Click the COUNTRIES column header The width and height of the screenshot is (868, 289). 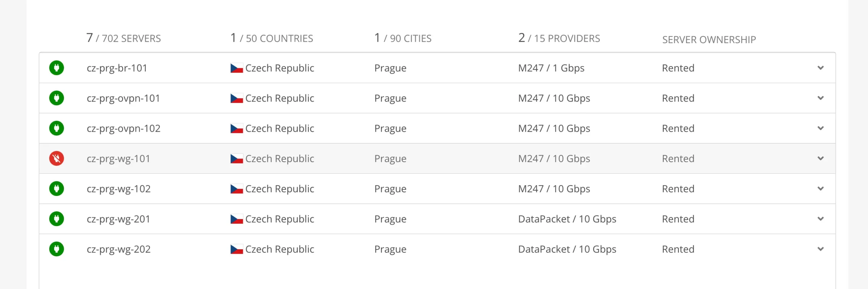click(271, 38)
